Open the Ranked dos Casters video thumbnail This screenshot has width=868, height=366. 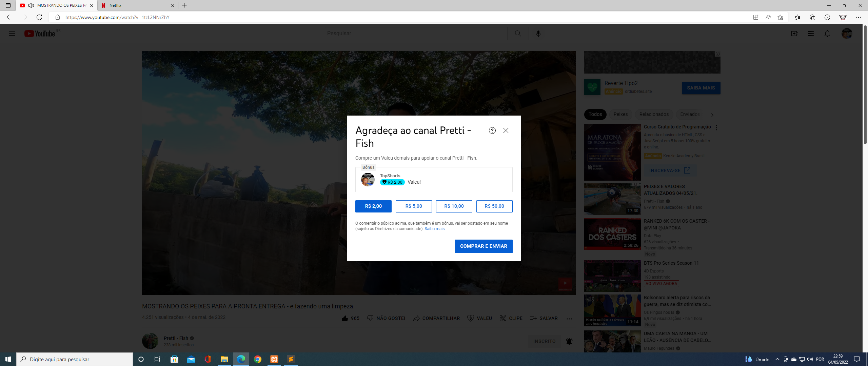(612, 234)
